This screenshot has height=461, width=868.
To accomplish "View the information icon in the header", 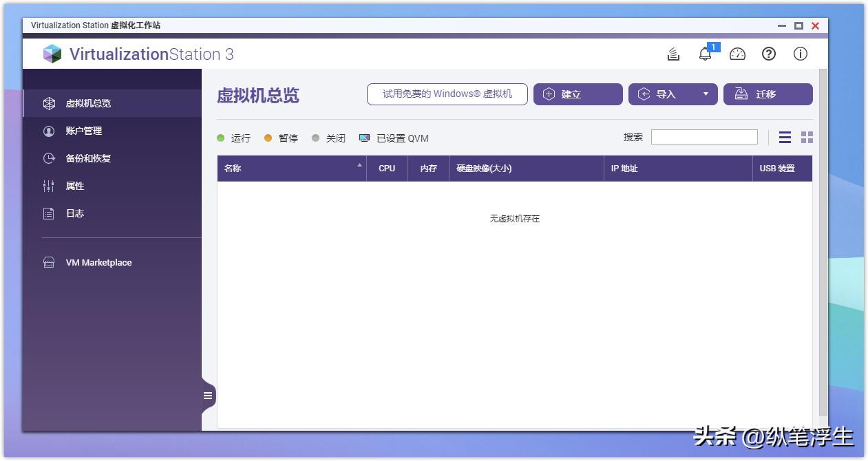I will click(800, 53).
